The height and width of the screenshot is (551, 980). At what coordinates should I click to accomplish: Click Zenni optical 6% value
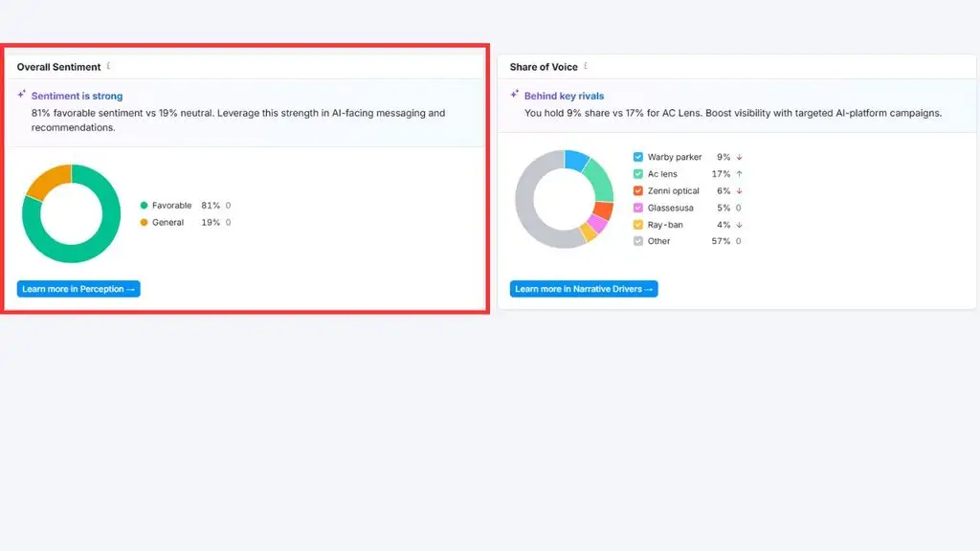coord(724,190)
